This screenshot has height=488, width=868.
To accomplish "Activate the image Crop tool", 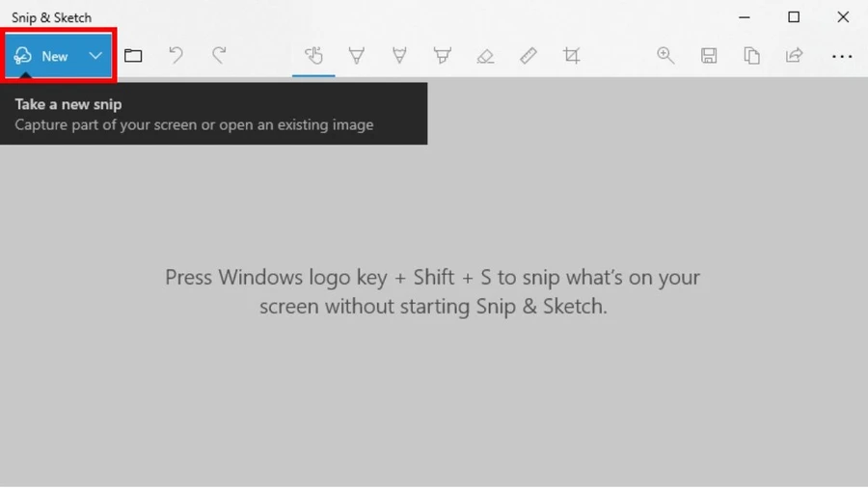I will coord(571,55).
